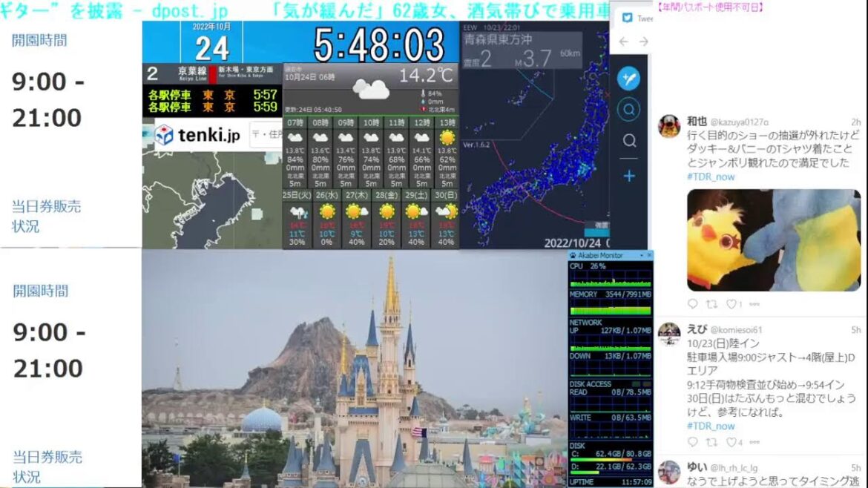The height and width of the screenshot is (488, 868).
Task: Click the retweet icon under komiesoi61's tweet
Action: (x=711, y=441)
